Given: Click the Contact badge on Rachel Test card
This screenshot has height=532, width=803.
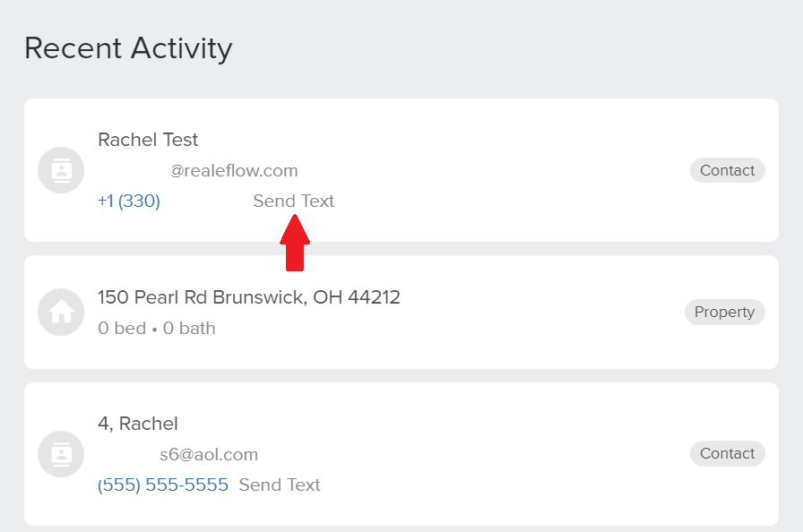Looking at the screenshot, I should coord(727,170).
